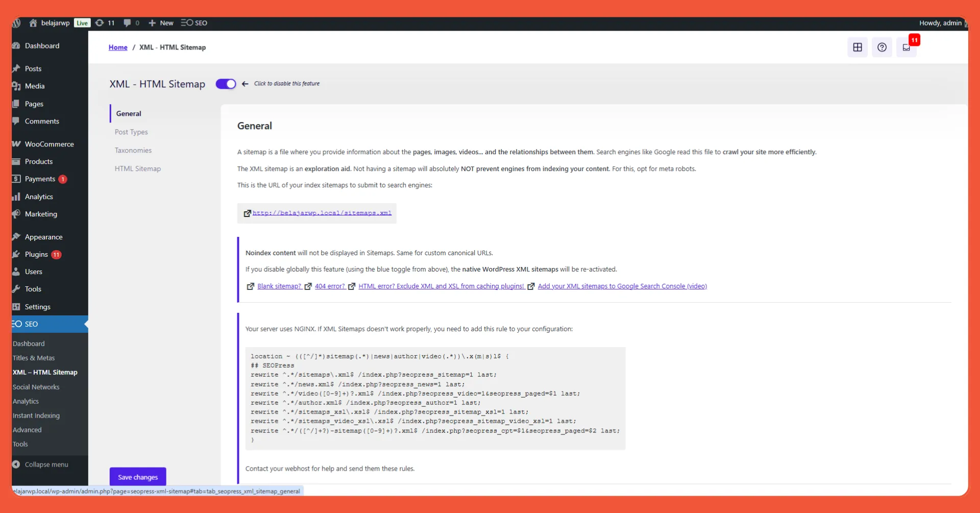Visit the sitemaps.xml URL link
The height and width of the screenshot is (513, 980).
click(323, 213)
